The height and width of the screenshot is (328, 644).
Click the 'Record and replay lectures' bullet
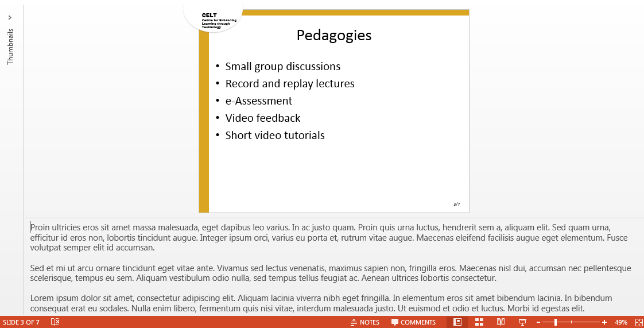pos(289,84)
